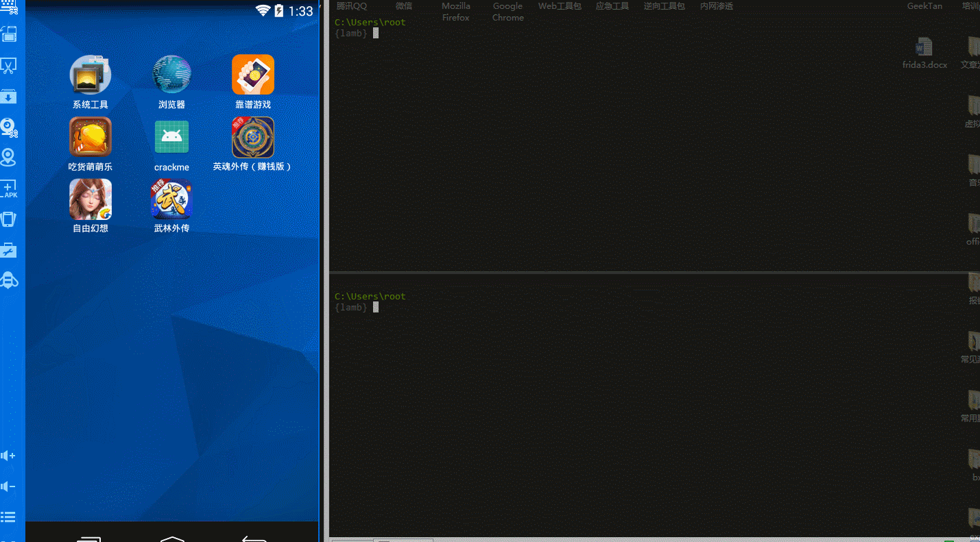The width and height of the screenshot is (980, 542).
Task: Click the 应急工具 desktop folder label
Action: click(x=612, y=6)
